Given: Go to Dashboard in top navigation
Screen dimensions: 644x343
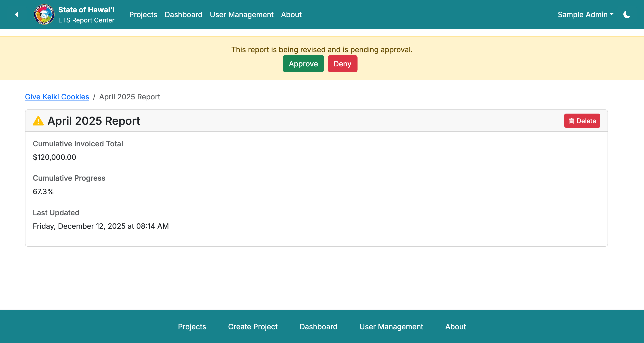Looking at the screenshot, I should coord(183,14).
